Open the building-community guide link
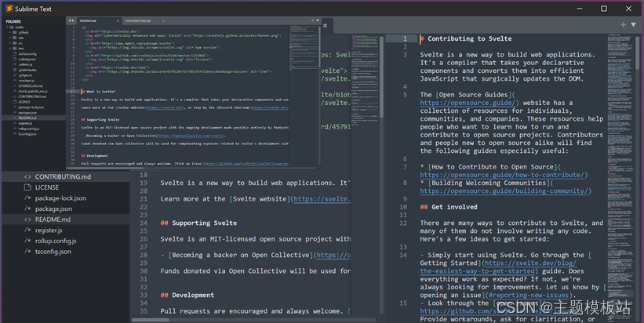This screenshot has height=323, width=644. pos(504,191)
